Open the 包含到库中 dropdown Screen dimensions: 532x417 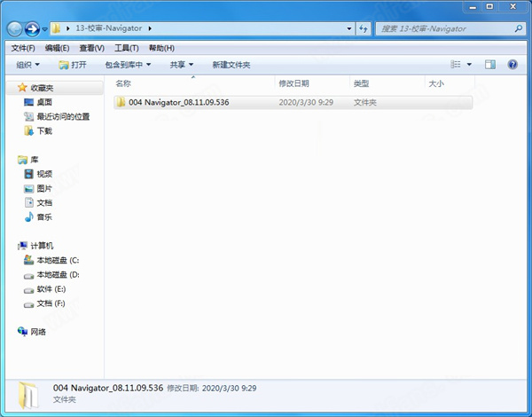click(128, 65)
